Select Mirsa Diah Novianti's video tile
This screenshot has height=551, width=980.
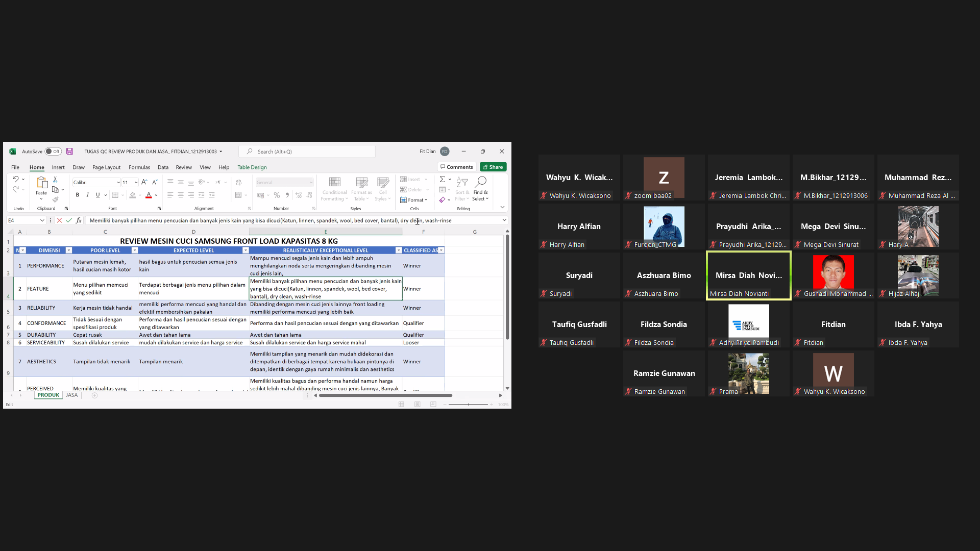click(x=749, y=275)
